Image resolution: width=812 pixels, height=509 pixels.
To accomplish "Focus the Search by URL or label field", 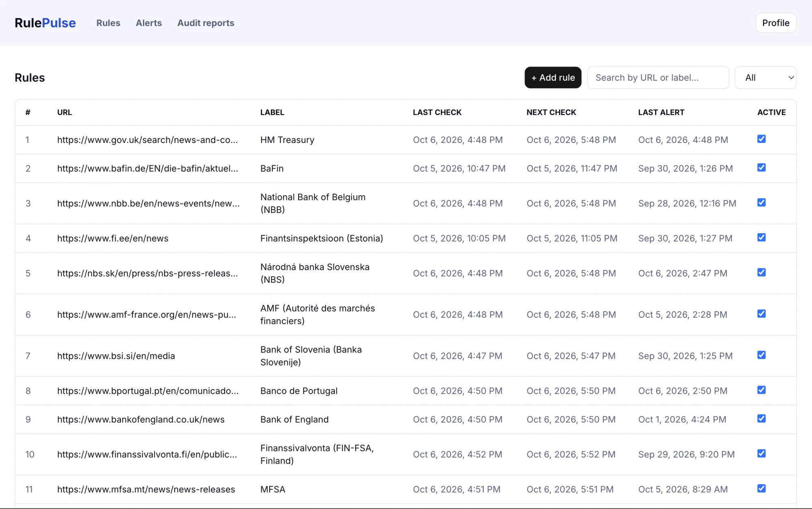I will point(658,78).
